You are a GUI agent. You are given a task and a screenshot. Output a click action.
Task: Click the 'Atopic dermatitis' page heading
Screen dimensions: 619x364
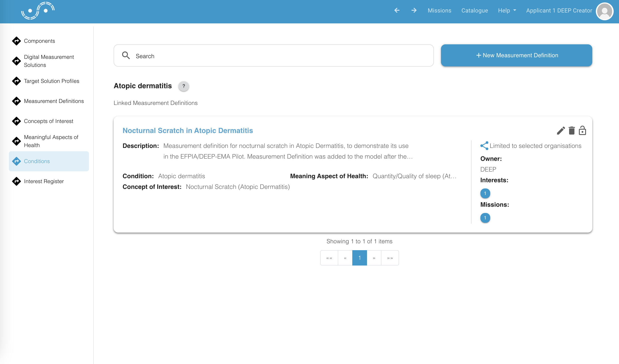143,86
